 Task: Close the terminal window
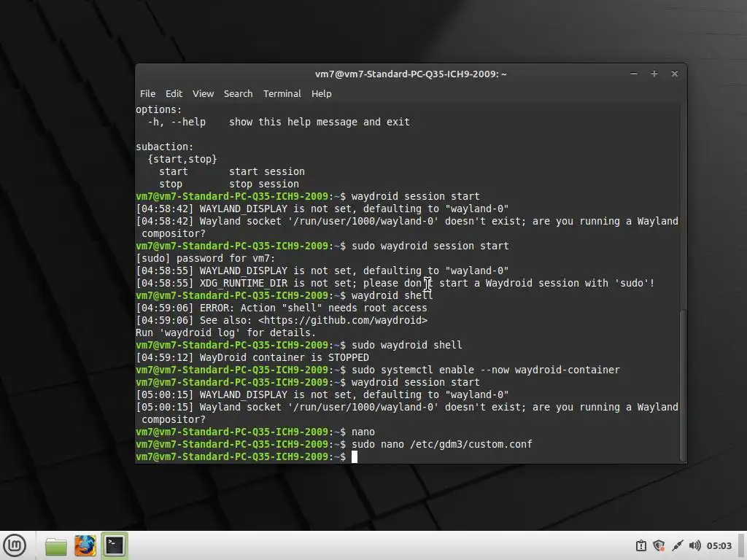tap(675, 74)
